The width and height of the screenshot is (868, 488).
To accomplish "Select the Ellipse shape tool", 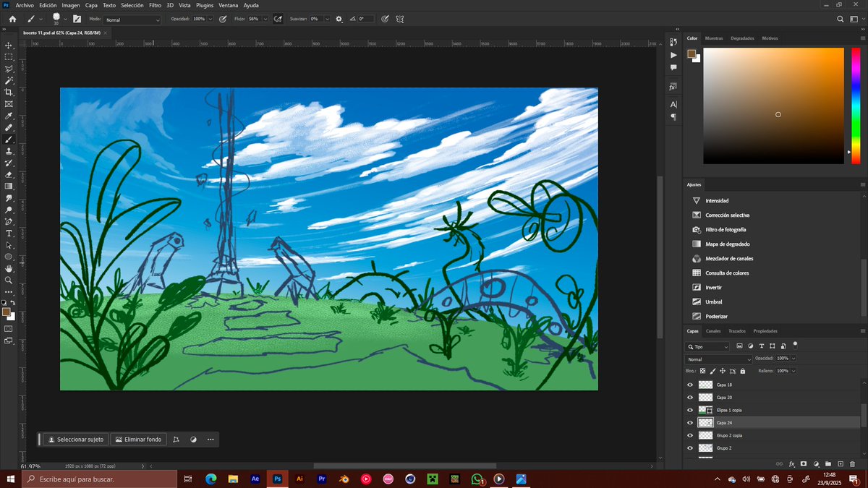I will click(x=9, y=257).
